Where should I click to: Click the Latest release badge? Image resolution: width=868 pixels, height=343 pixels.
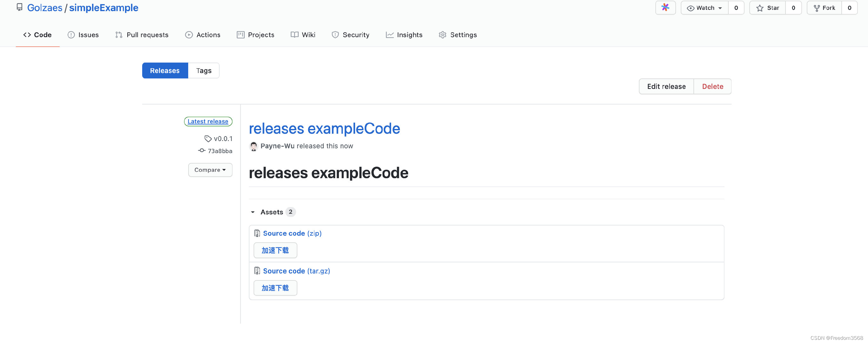208,121
